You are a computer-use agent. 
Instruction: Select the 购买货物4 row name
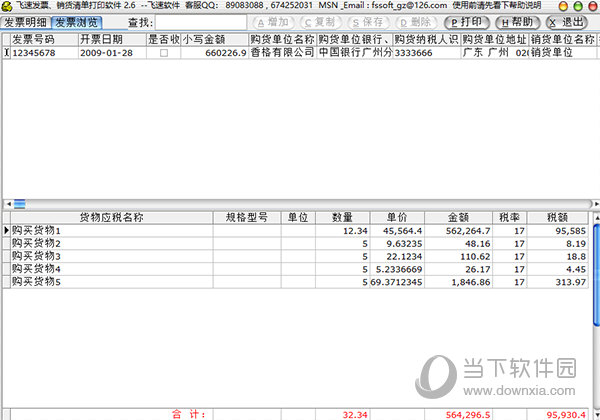point(112,269)
